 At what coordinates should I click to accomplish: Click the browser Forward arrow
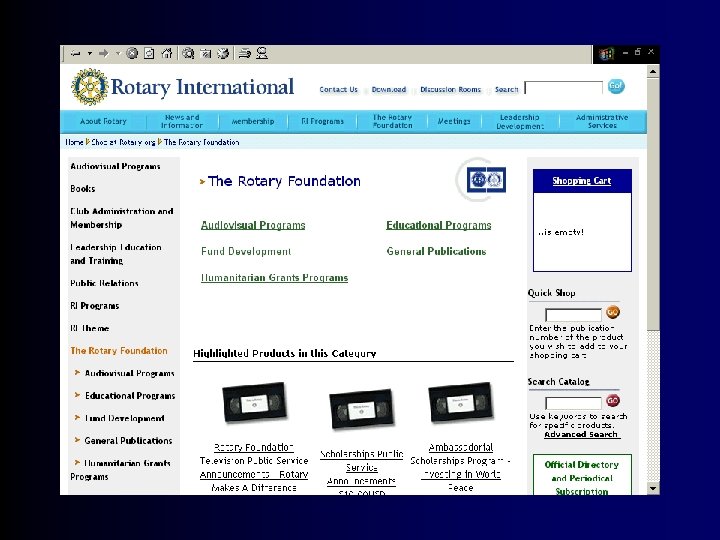[x=103, y=54]
